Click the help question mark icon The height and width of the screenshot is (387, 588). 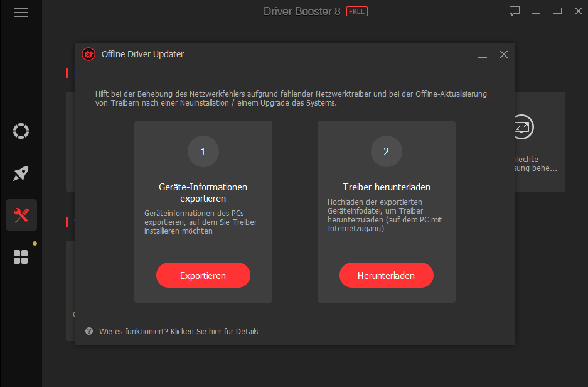point(89,331)
